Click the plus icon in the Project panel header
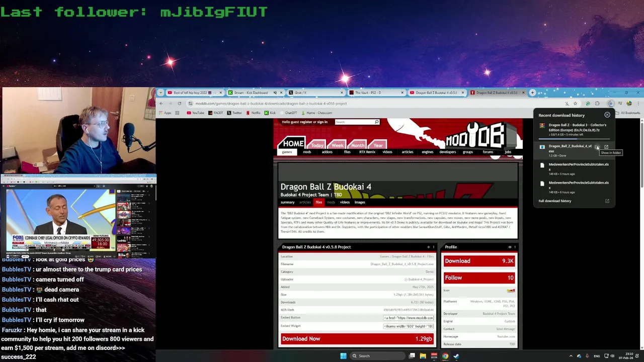Viewport: 644px width, 362px height. click(x=429, y=247)
